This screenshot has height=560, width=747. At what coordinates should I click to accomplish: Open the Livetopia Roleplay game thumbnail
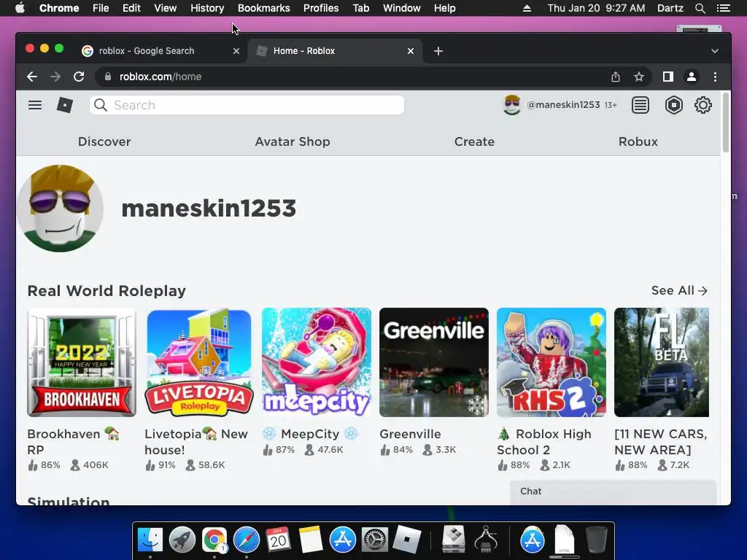(198, 362)
